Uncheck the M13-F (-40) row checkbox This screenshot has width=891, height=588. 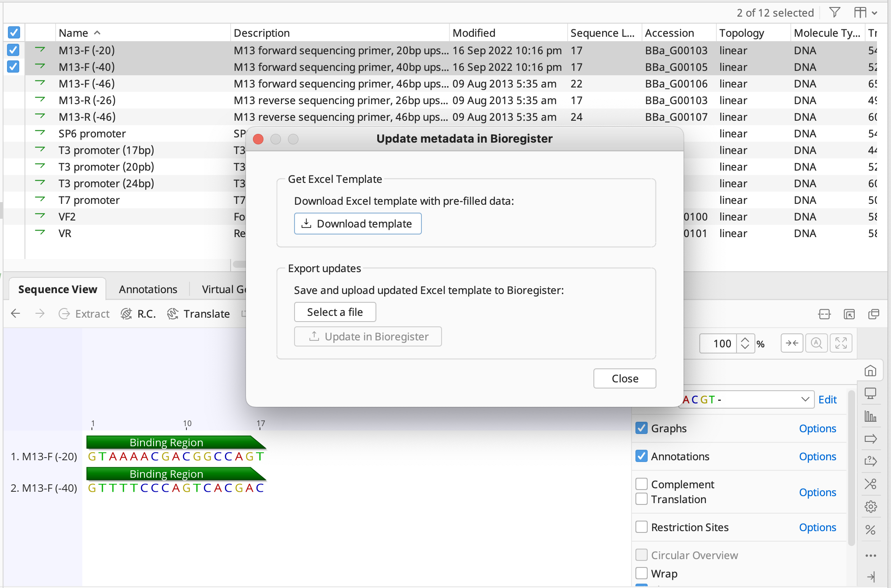[13, 66]
